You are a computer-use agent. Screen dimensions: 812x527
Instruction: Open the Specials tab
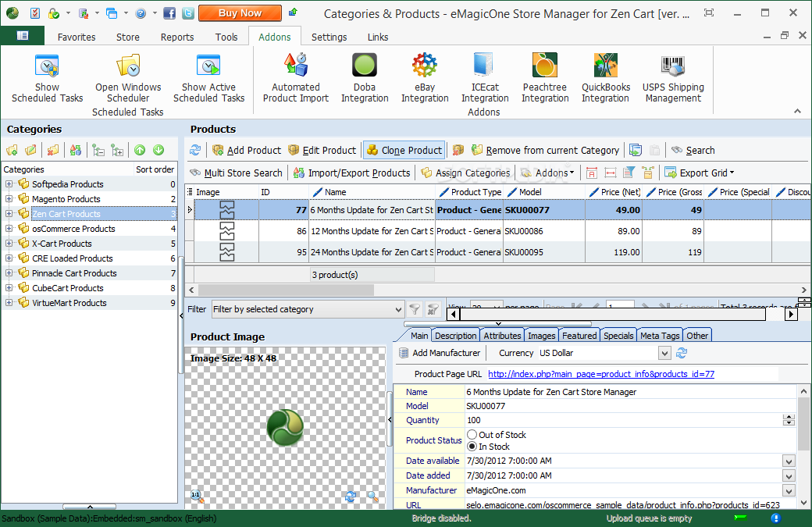(618, 336)
